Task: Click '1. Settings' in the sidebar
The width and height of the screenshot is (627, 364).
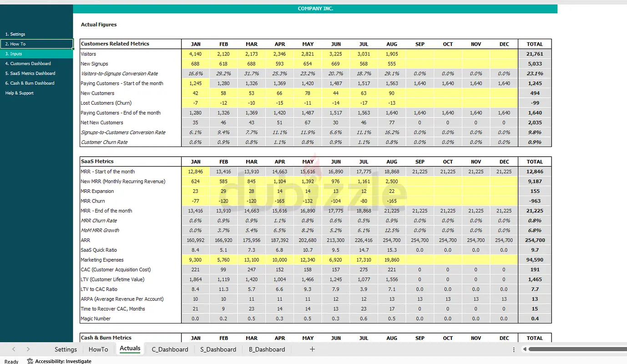Action: pos(15,34)
